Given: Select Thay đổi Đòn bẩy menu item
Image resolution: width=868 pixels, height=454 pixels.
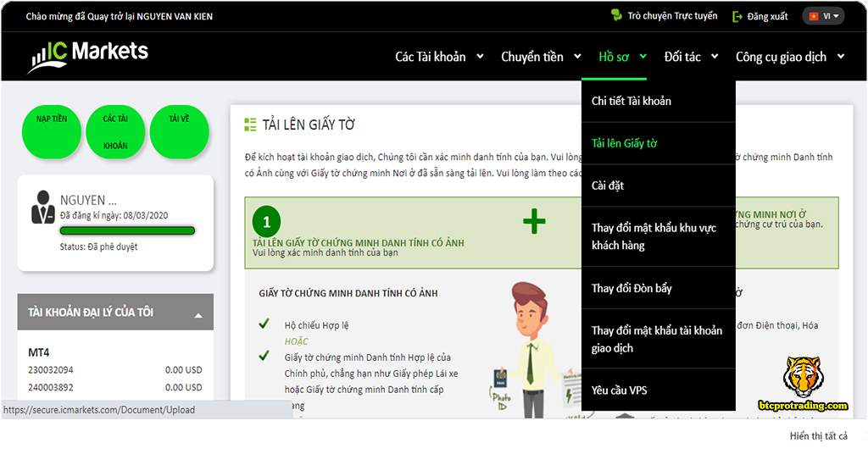Looking at the screenshot, I should click(632, 288).
